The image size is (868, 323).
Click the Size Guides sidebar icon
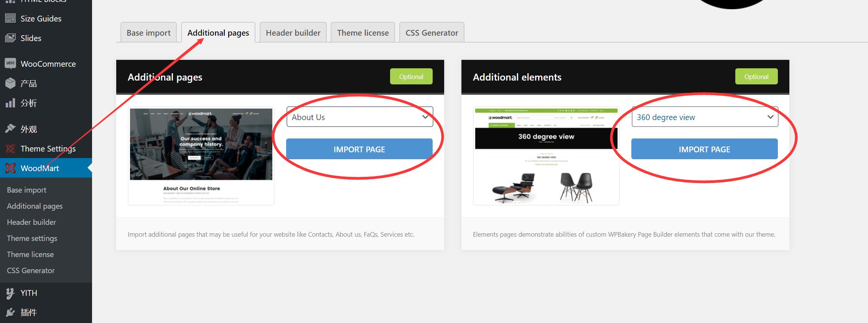(x=10, y=18)
